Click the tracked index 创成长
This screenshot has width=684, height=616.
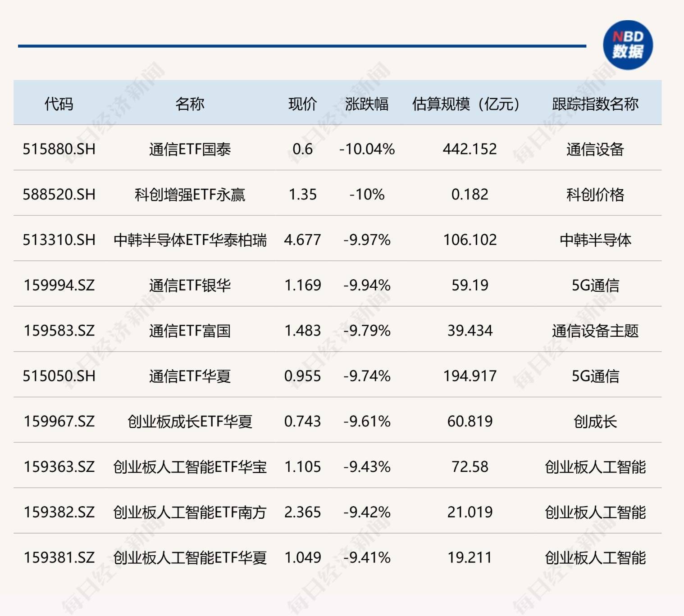tap(595, 421)
